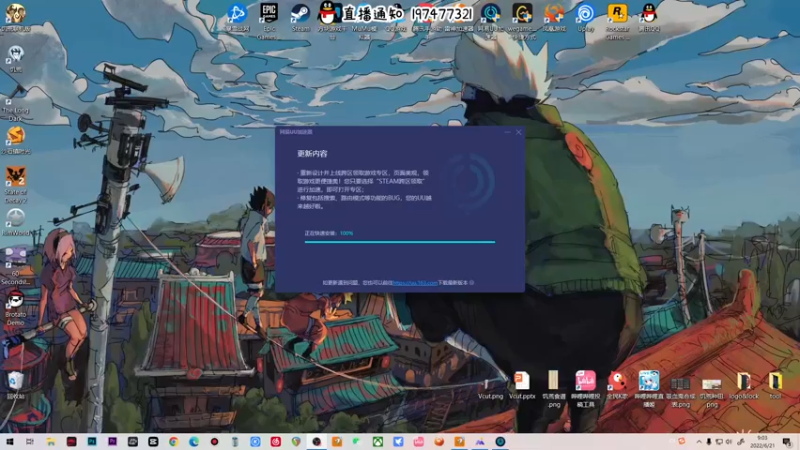
Task: Open the NetEase UU accelerator desktop shortcut
Action: [x=491, y=19]
